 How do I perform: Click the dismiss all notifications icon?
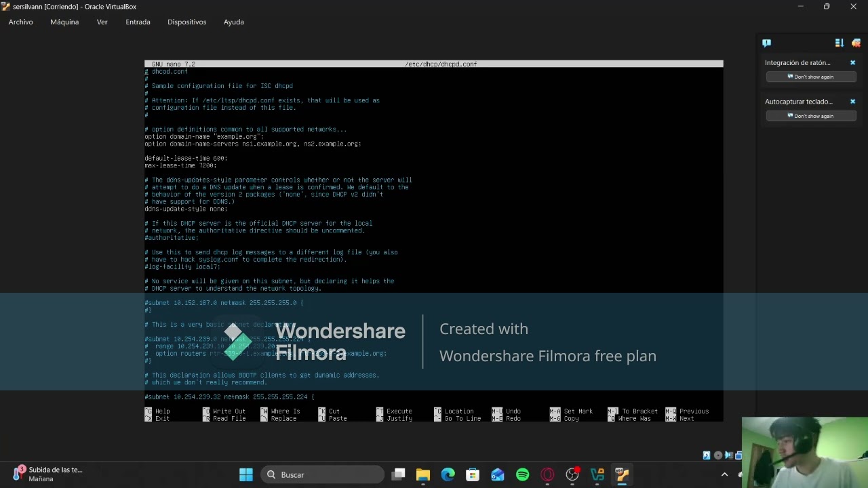(856, 43)
